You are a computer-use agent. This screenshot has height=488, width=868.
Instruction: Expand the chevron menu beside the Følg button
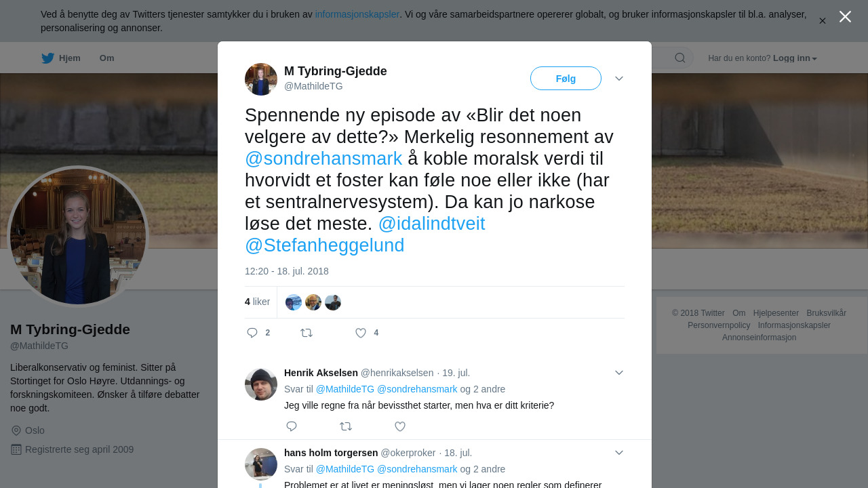click(619, 79)
